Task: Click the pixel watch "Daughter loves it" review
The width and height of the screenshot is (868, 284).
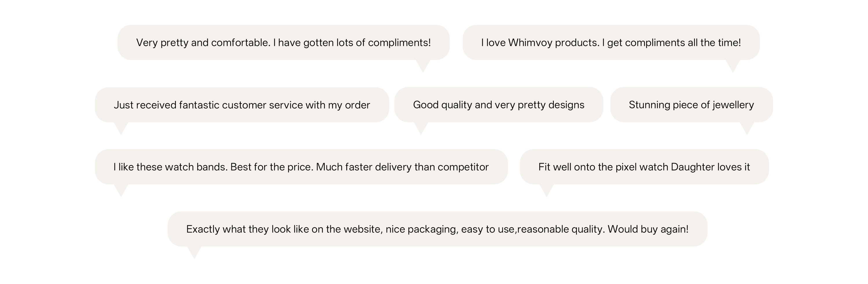Action: (x=644, y=167)
